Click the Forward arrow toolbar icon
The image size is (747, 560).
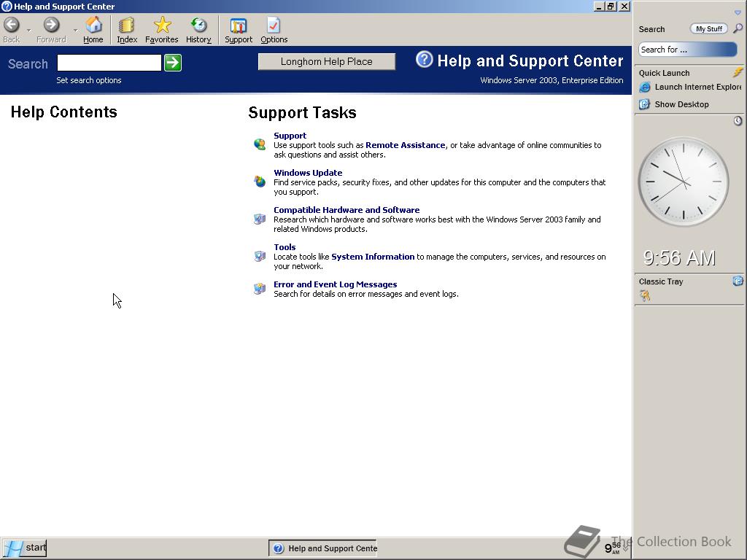coord(51,25)
